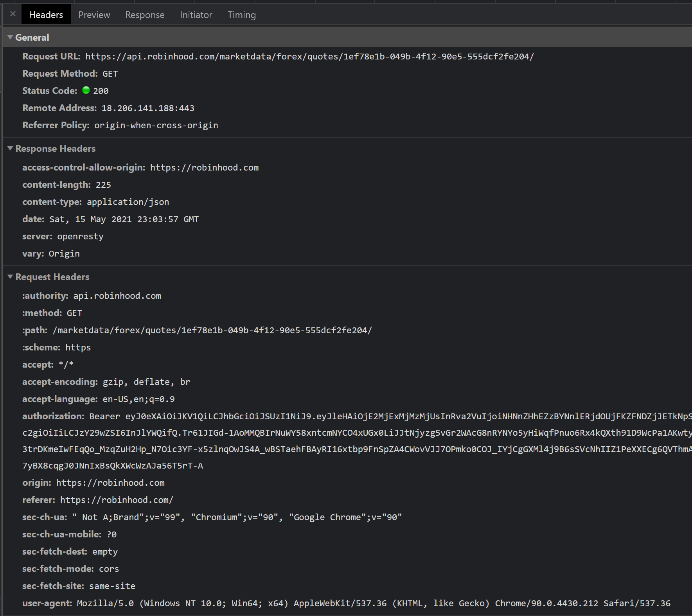Click sec-fetch-dest empty value
Image resolution: width=692 pixels, height=616 pixels.
(105, 551)
